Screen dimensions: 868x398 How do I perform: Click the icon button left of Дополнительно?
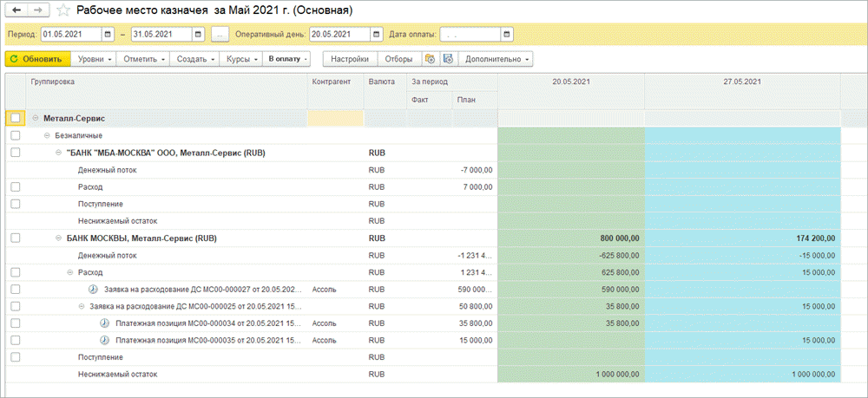tap(448, 59)
